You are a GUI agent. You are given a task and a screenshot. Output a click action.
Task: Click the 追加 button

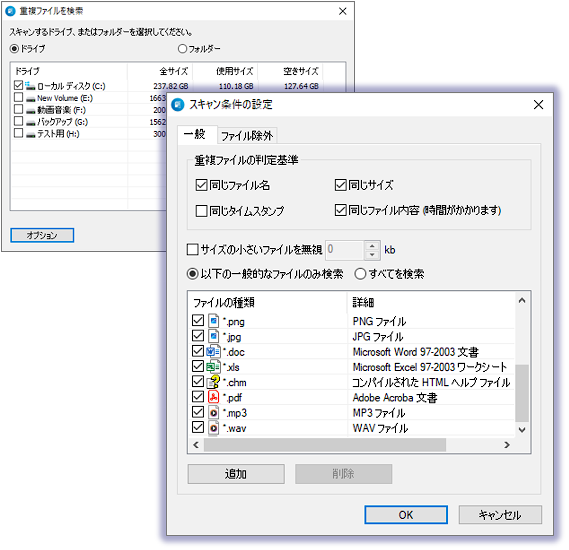pyautogui.click(x=236, y=474)
